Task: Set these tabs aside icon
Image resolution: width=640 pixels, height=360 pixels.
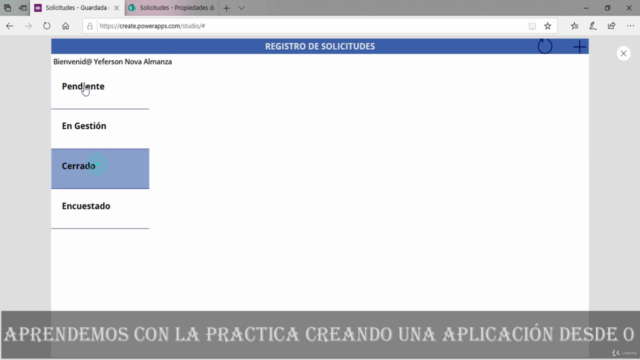Action: pyautogui.click(x=23, y=8)
